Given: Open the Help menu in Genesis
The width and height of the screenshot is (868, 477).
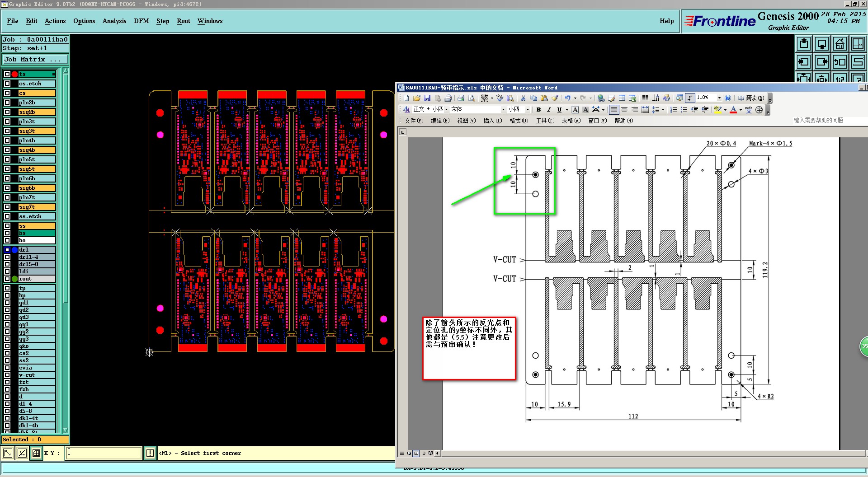Looking at the screenshot, I should (x=666, y=21).
